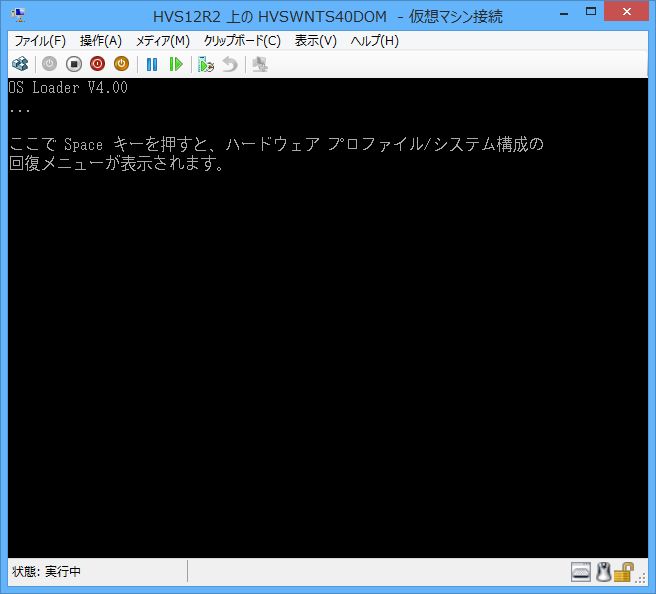Open the 表示(V) menu

pos(315,41)
